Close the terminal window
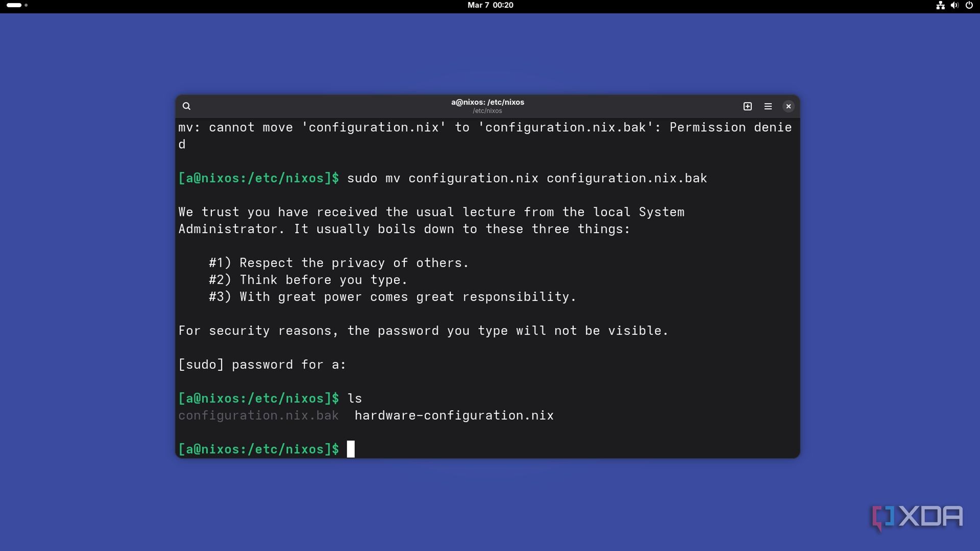This screenshot has height=551, width=980. pos(788,106)
